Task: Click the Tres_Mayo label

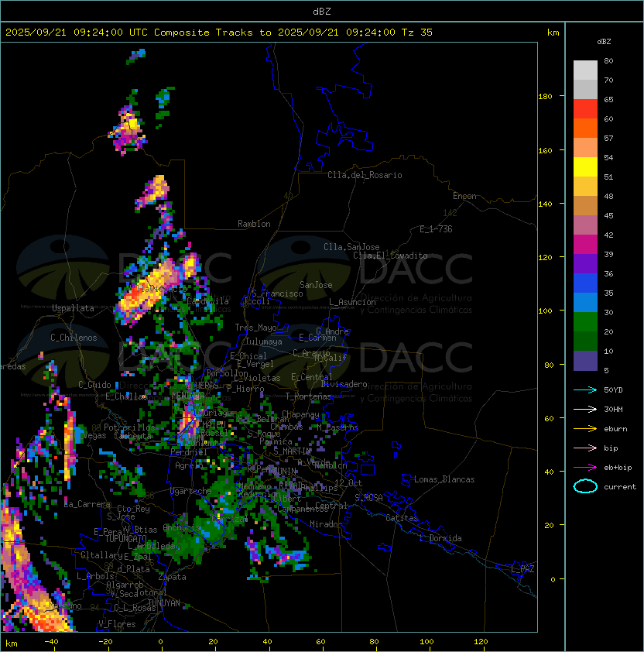Action: pyautogui.click(x=255, y=328)
